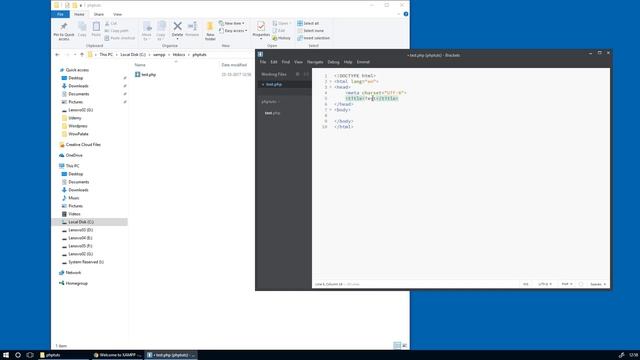Click htdocs in the Explorer address breadcrumb
Image resolution: width=640 pixels, height=360 pixels.
coord(179,55)
